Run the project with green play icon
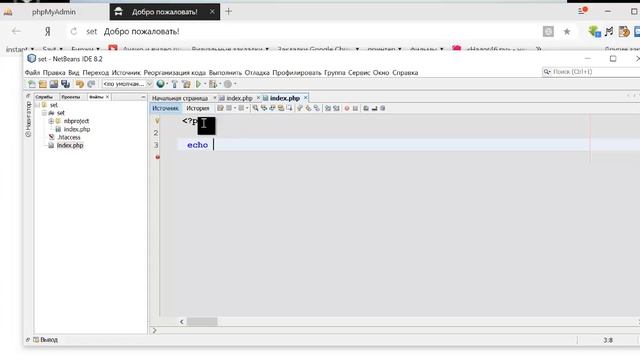The height and width of the screenshot is (360, 640). pyautogui.click(x=199, y=84)
